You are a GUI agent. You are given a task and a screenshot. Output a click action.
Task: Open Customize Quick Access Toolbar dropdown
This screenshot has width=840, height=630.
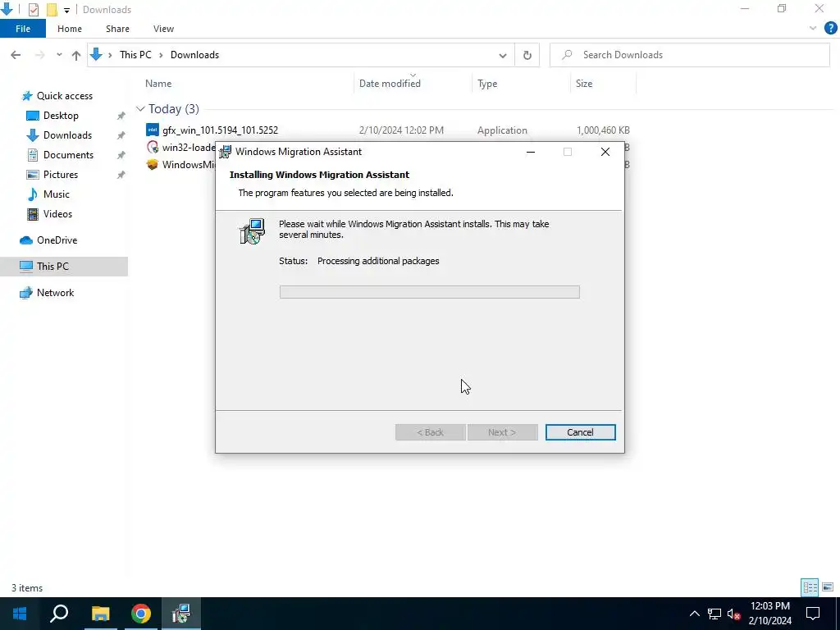coord(66,10)
